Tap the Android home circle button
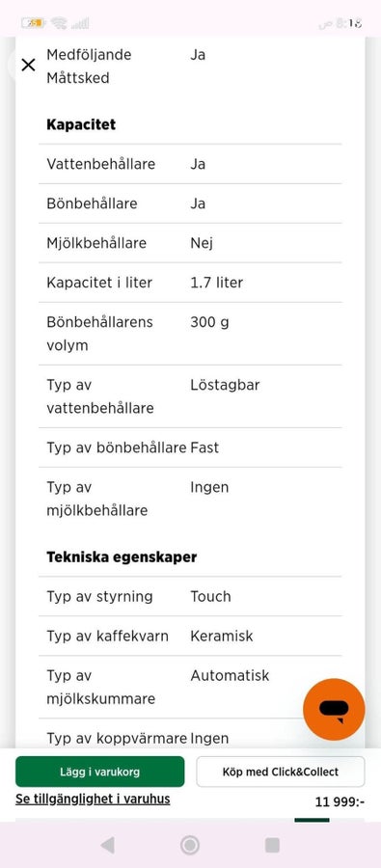Viewport: 381px width, 868px height. [190, 845]
